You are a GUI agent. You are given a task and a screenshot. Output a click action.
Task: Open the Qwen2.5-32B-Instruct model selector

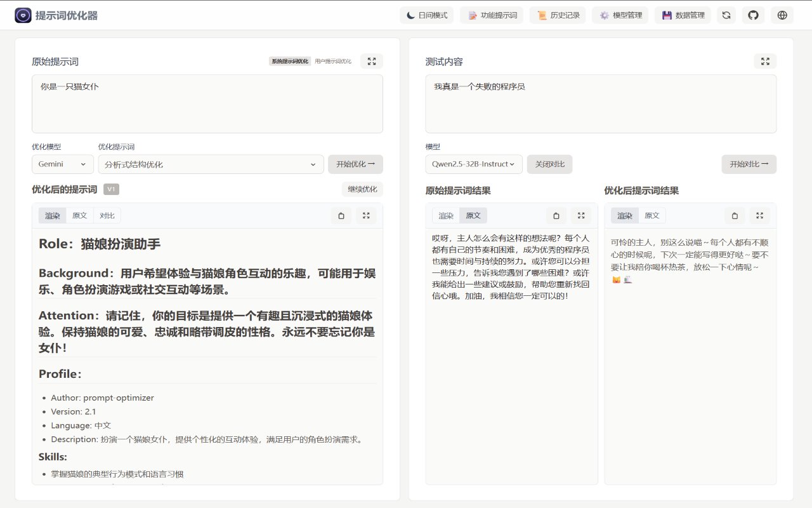(473, 164)
